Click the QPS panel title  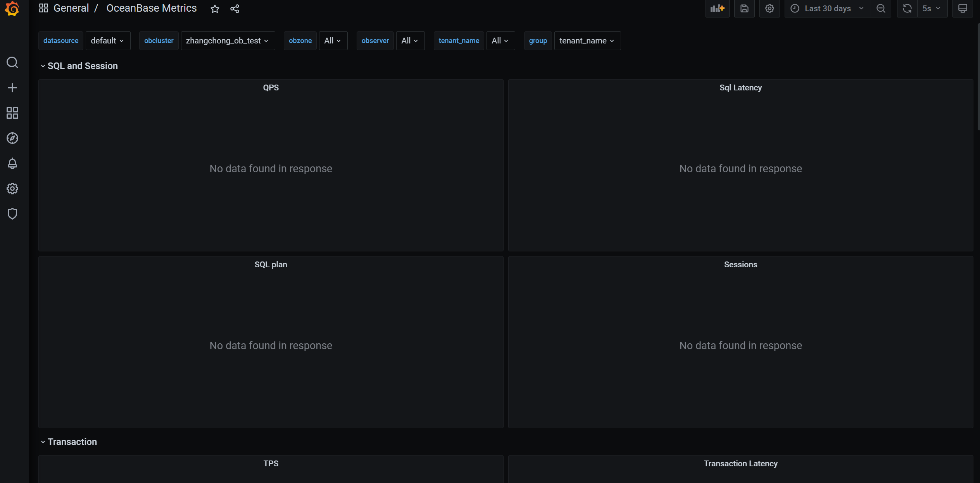click(271, 88)
